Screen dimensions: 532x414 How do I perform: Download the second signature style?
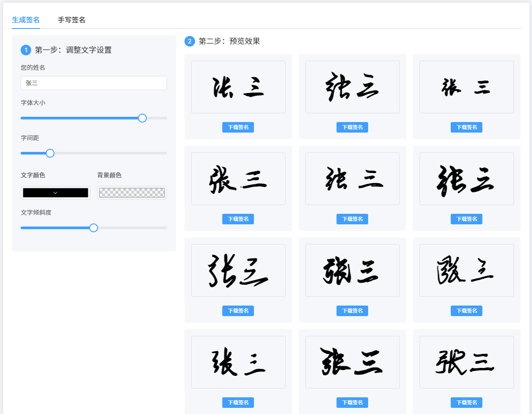[x=352, y=127]
